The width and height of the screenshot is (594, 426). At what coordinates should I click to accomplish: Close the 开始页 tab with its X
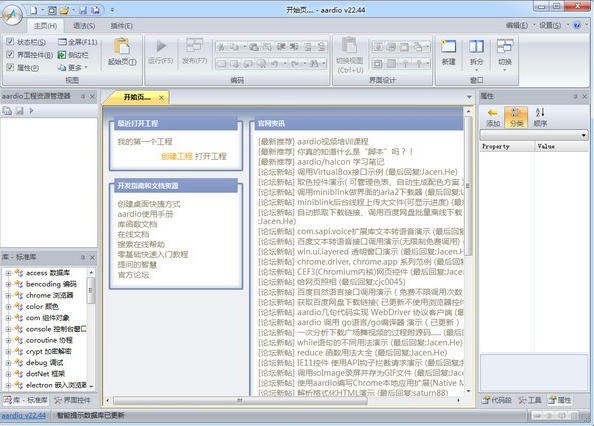point(161,98)
